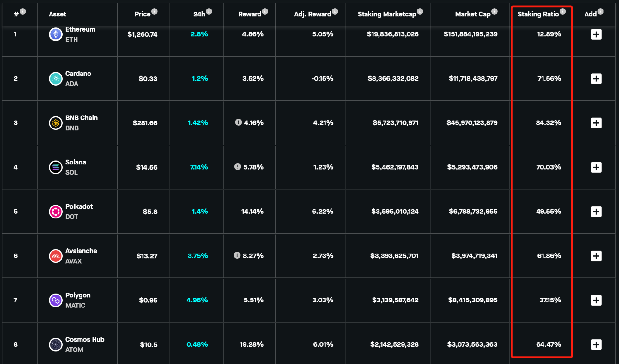Sort by Staking Marketcap column header

click(386, 14)
